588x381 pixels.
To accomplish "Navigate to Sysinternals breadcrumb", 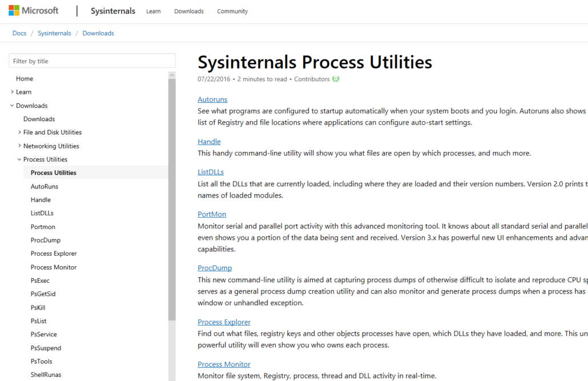I will point(54,33).
